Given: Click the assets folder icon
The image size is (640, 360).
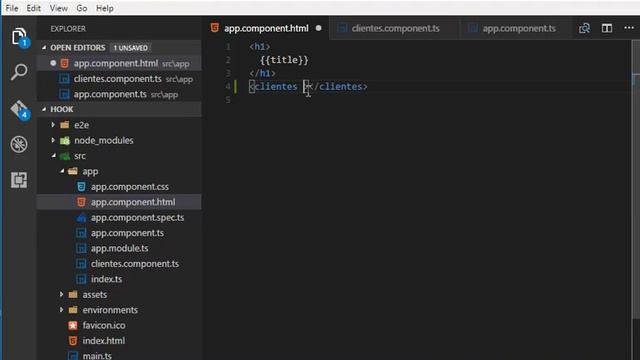Looking at the screenshot, I should point(73,294).
